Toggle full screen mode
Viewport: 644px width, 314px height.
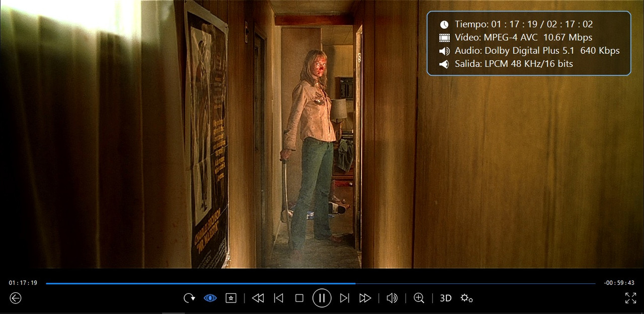pos(630,298)
